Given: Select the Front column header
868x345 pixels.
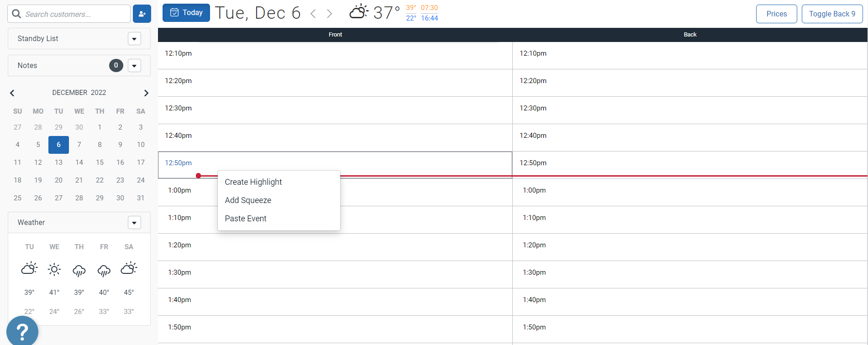Looking at the screenshot, I should click(335, 35).
